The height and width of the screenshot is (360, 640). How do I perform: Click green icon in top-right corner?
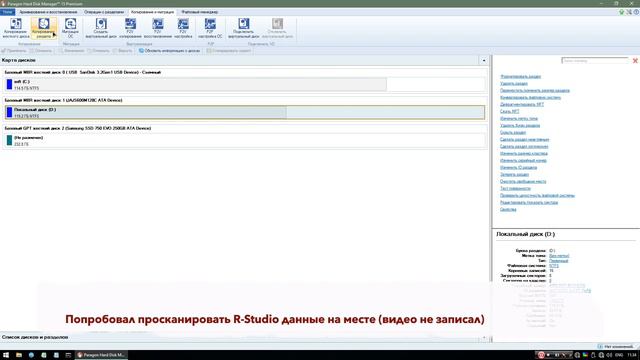coord(622,12)
